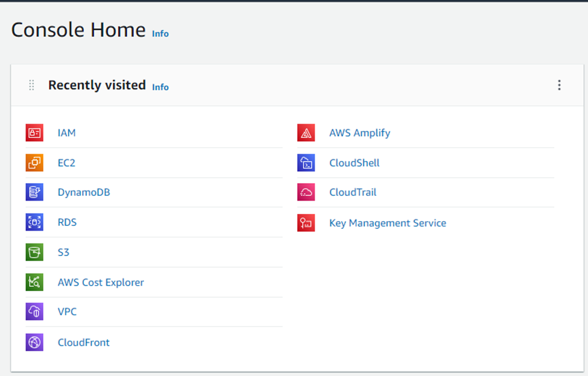The width and height of the screenshot is (588, 376).
Task: Click the RDS service icon
Action: pos(34,222)
